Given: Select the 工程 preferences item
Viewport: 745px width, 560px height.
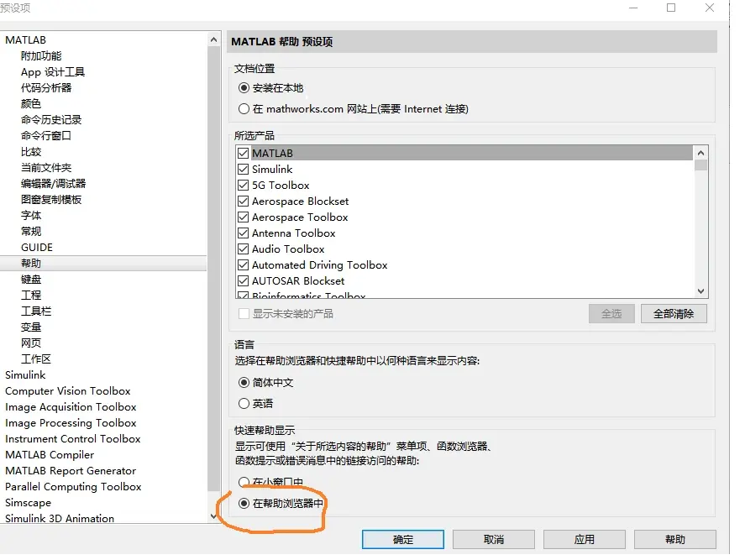Looking at the screenshot, I should pyautogui.click(x=31, y=295).
